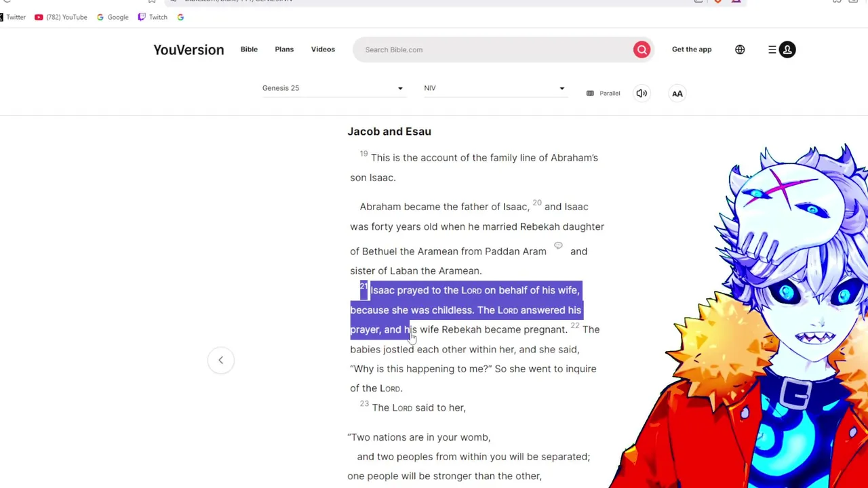Go to previous chapter arrow
The height and width of the screenshot is (488, 868).
point(220,360)
